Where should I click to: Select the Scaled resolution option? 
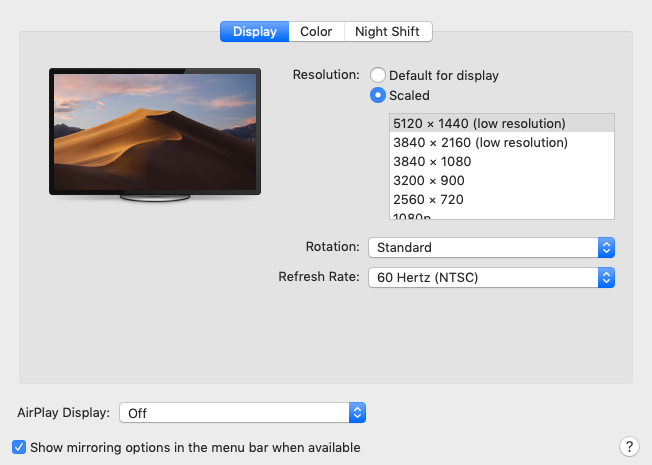[378, 95]
